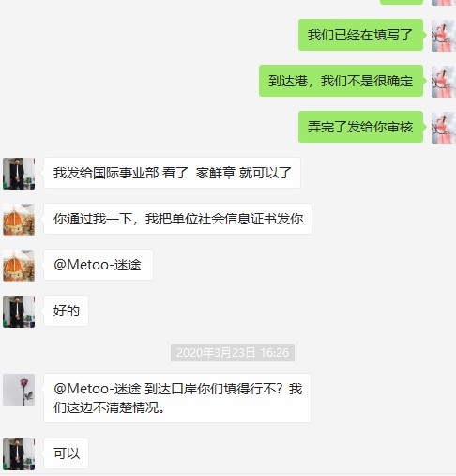The height and width of the screenshot is (476, 456).
Task: Click avatar next to 到达港 message
Action: (x=444, y=82)
